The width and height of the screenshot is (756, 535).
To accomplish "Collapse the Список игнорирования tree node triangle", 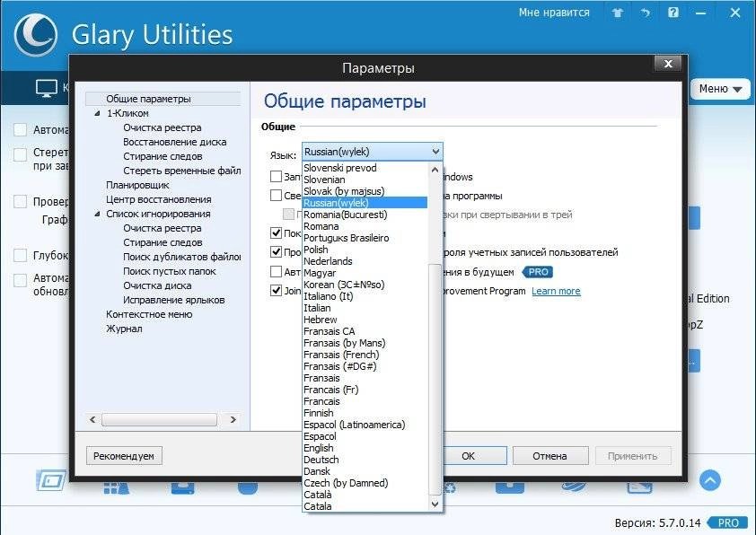I will tap(97, 214).
